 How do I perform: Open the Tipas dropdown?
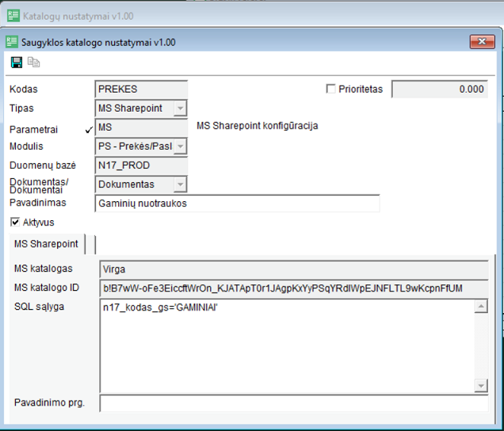[180, 109]
